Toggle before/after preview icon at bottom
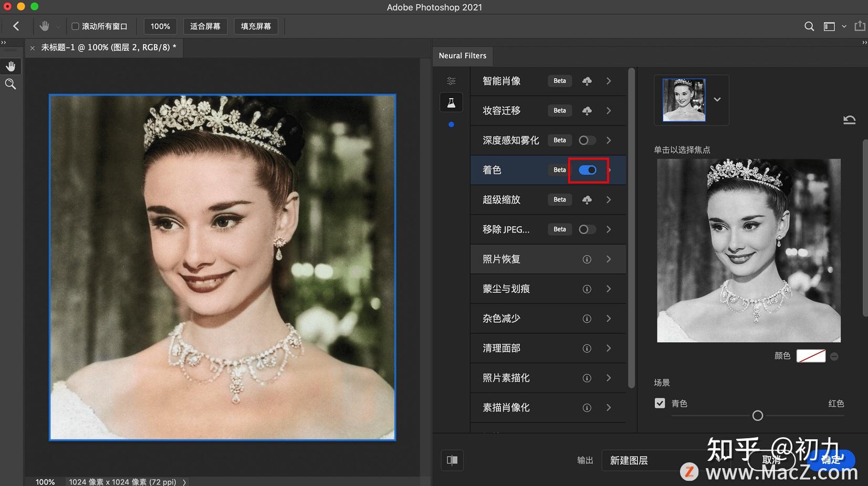This screenshot has width=868, height=486. (452, 460)
